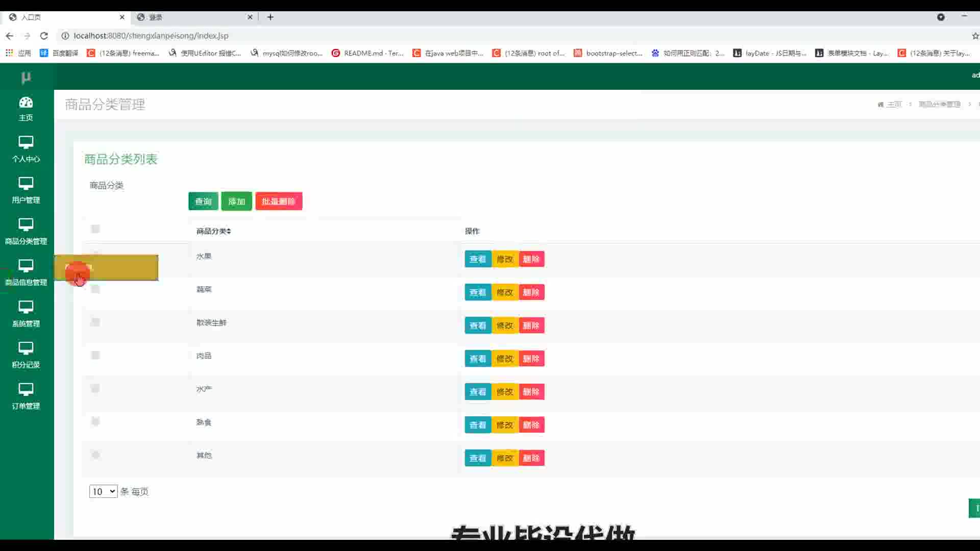Viewport: 980px width, 551px height.
Task: Check the checkbox for 肉品 row
Action: (x=95, y=355)
